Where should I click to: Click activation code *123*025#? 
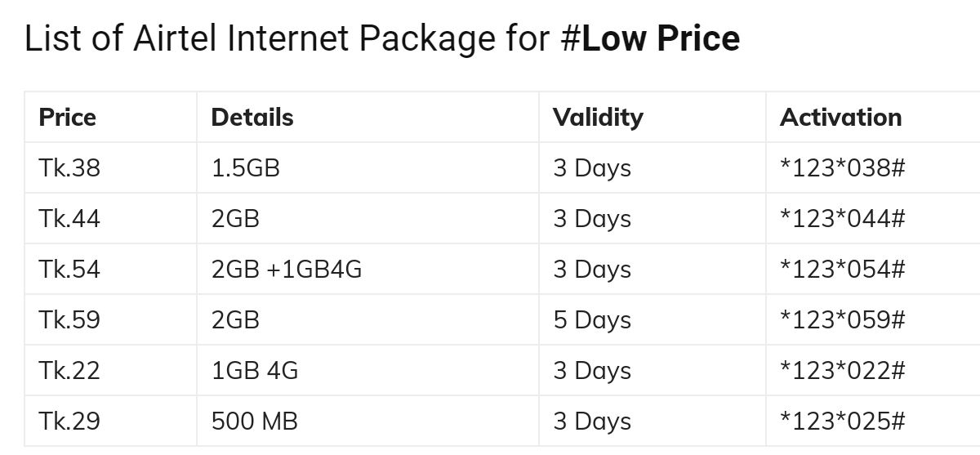tap(843, 422)
